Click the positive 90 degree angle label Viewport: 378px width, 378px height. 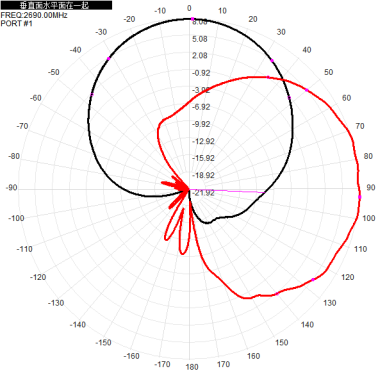click(371, 187)
